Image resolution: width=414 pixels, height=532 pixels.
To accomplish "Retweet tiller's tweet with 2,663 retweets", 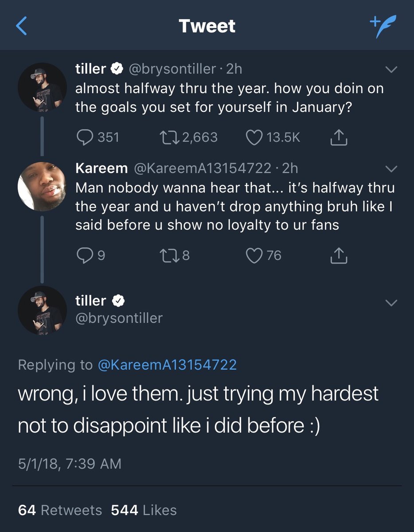I will tap(168, 137).
